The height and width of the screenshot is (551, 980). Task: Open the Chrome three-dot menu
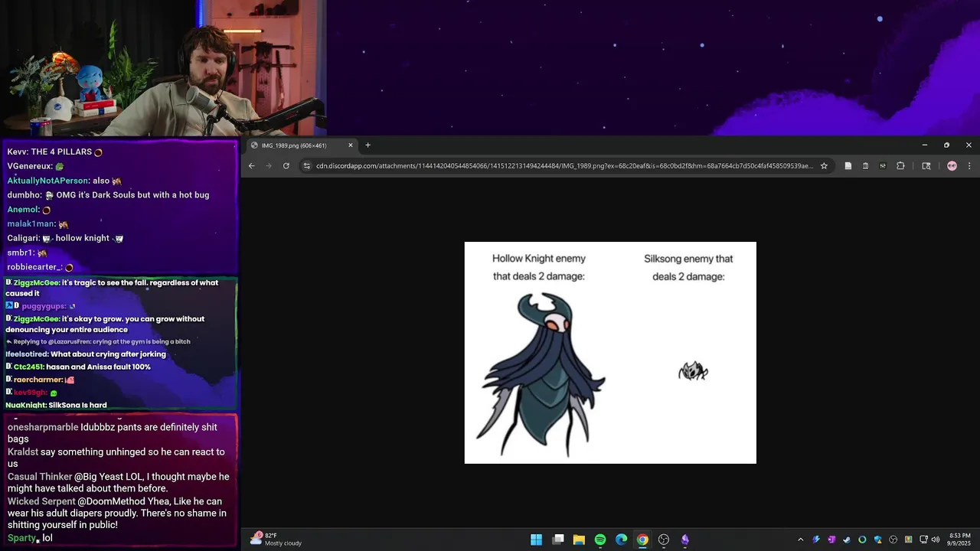click(969, 166)
